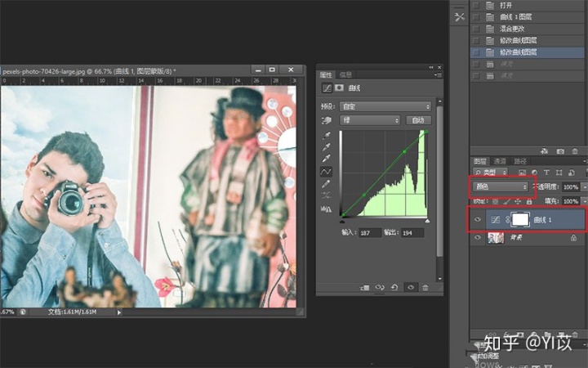Select the gray point eyedropper
Viewport: 588px width, 368px height.
point(326,147)
